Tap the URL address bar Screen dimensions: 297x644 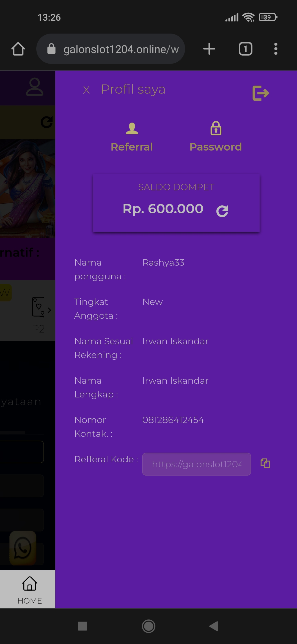click(x=111, y=49)
